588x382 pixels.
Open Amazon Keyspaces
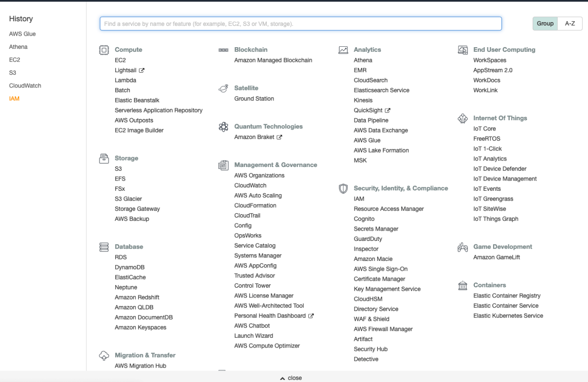140,328
